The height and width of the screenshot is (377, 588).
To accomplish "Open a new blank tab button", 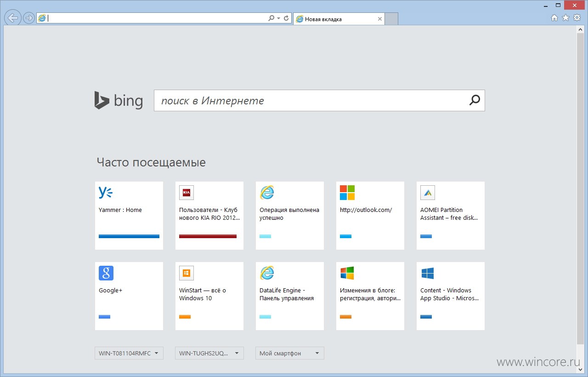I will (391, 19).
